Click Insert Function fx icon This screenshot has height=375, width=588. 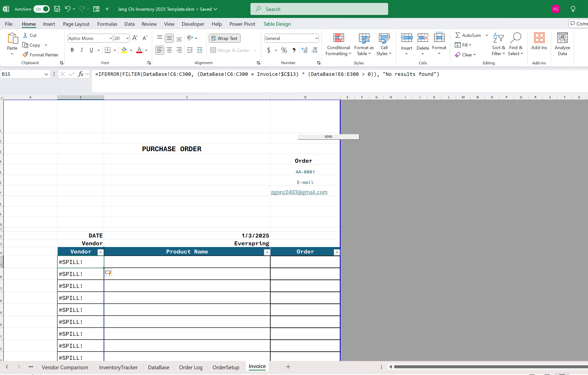click(x=81, y=74)
